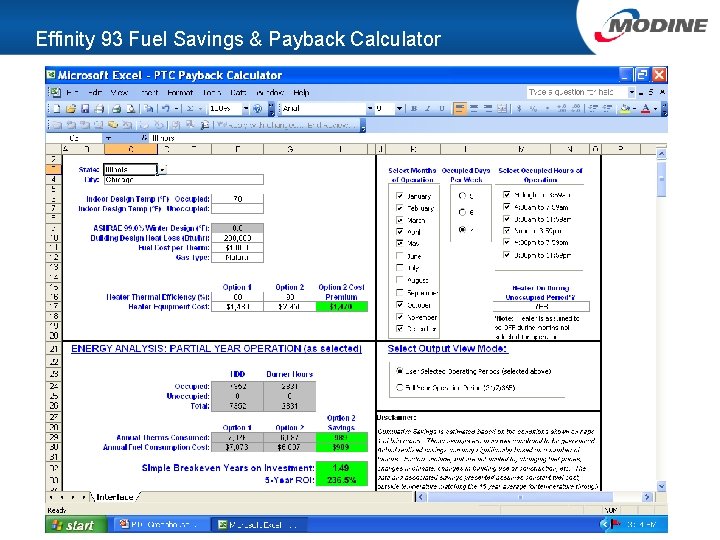This screenshot has height=540, width=720.
Task: Click Microsoft Excel taskbar button
Action: [257, 524]
